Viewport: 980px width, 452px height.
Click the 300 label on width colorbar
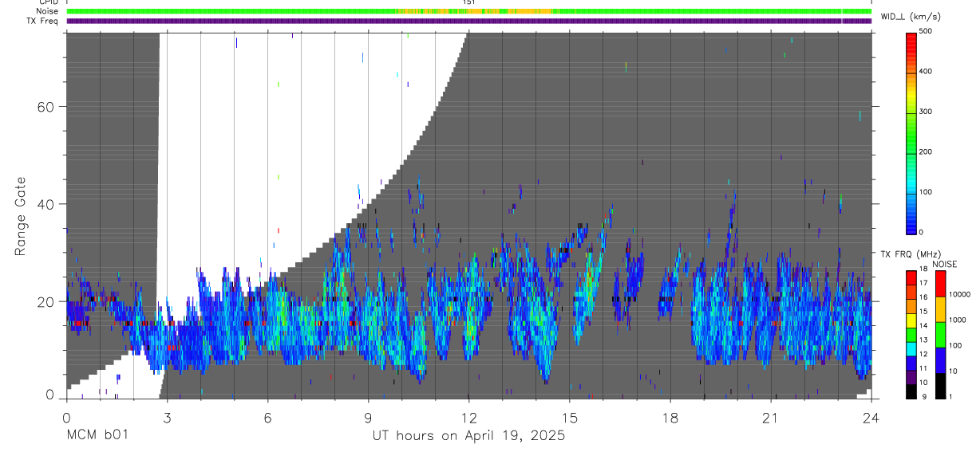point(927,112)
